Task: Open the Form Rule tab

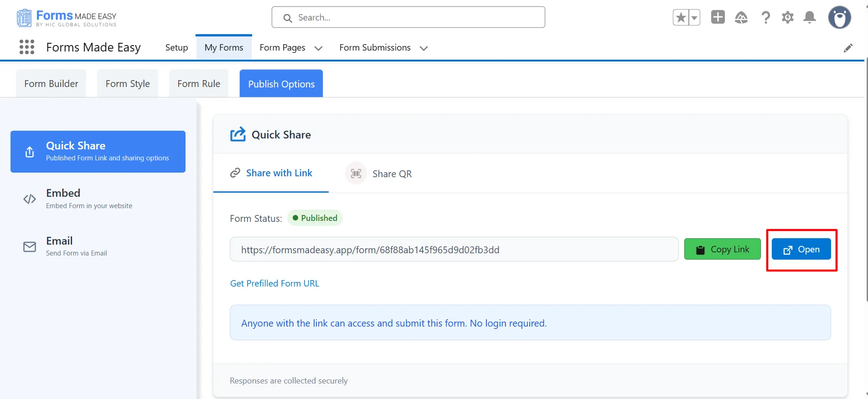Action: pos(199,84)
